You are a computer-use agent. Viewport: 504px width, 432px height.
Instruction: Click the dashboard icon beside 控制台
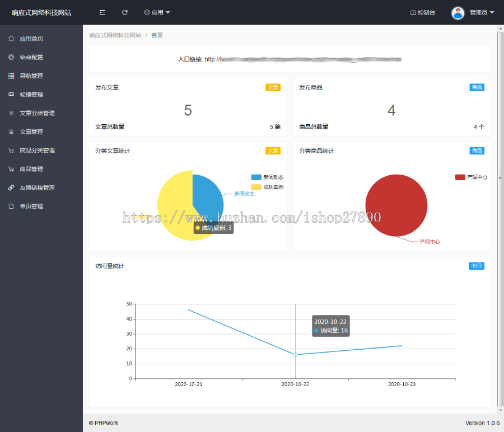413,12
